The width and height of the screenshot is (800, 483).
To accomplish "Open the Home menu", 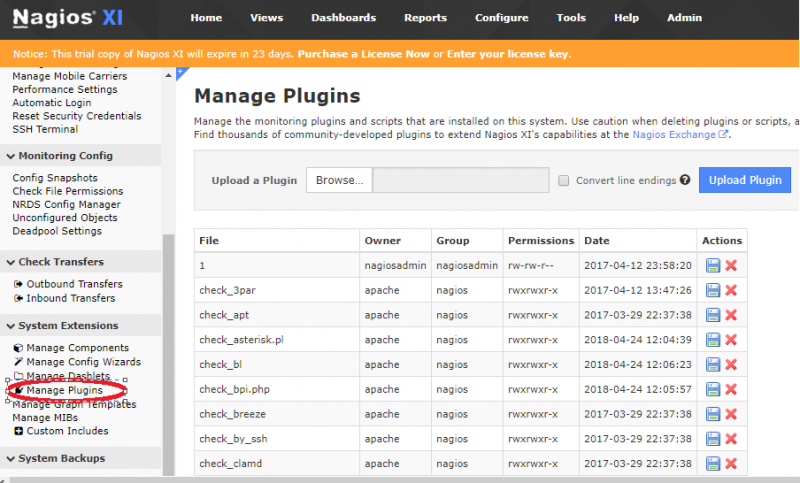I will [x=206, y=18].
